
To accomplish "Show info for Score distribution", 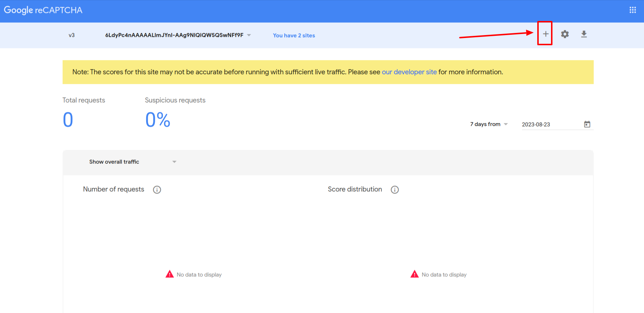I will pyautogui.click(x=395, y=190).
